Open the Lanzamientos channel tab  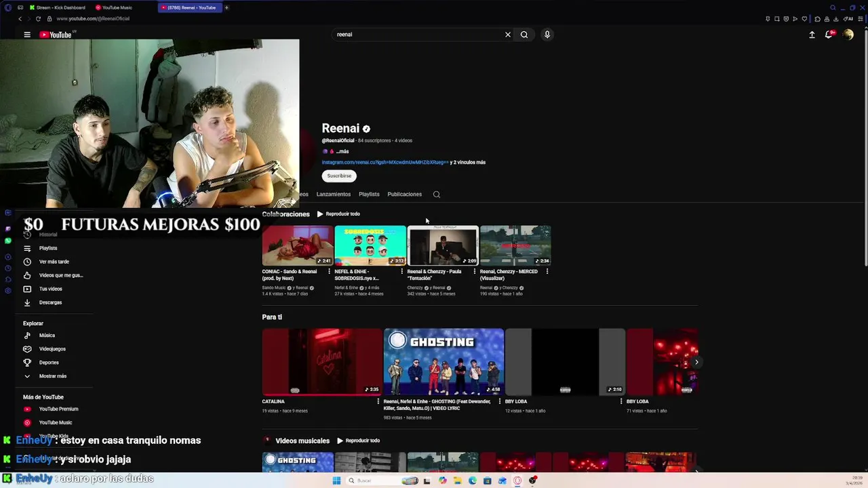[x=334, y=195]
